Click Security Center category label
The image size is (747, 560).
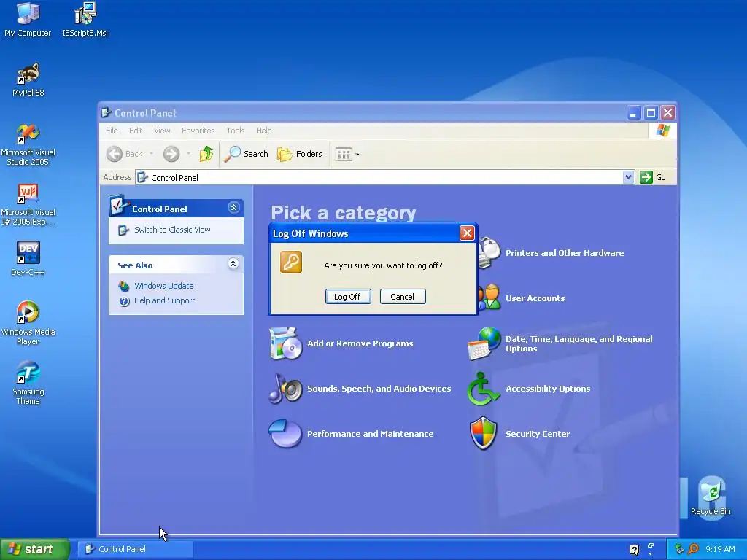point(538,434)
